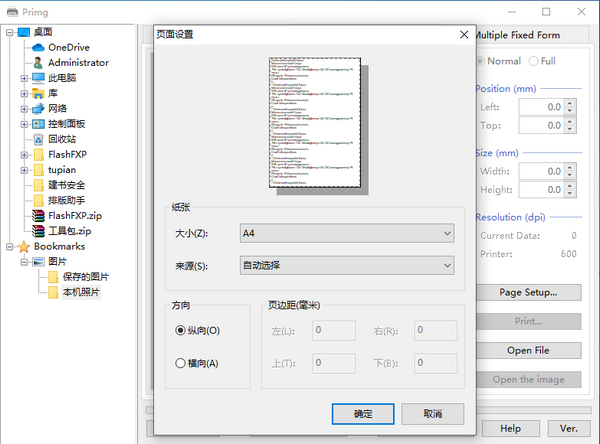Click the OneDrive cloud icon
This screenshot has width=600, height=444.
(38, 47)
